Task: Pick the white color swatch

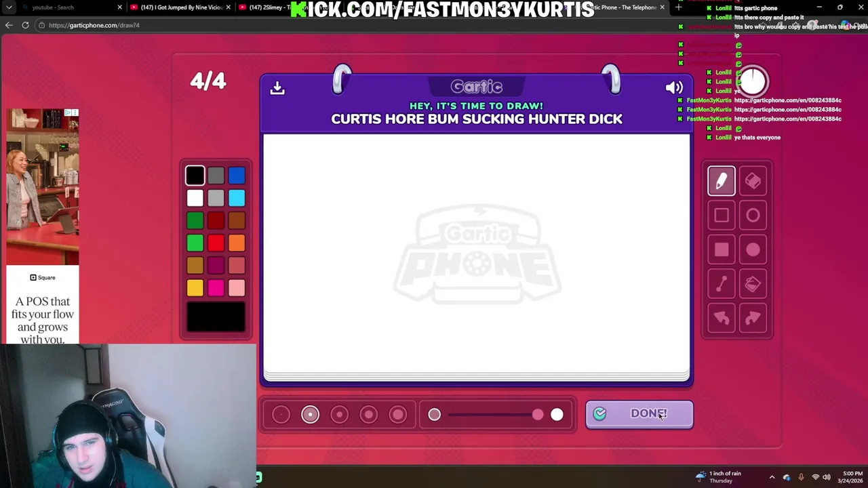Action: tap(195, 198)
